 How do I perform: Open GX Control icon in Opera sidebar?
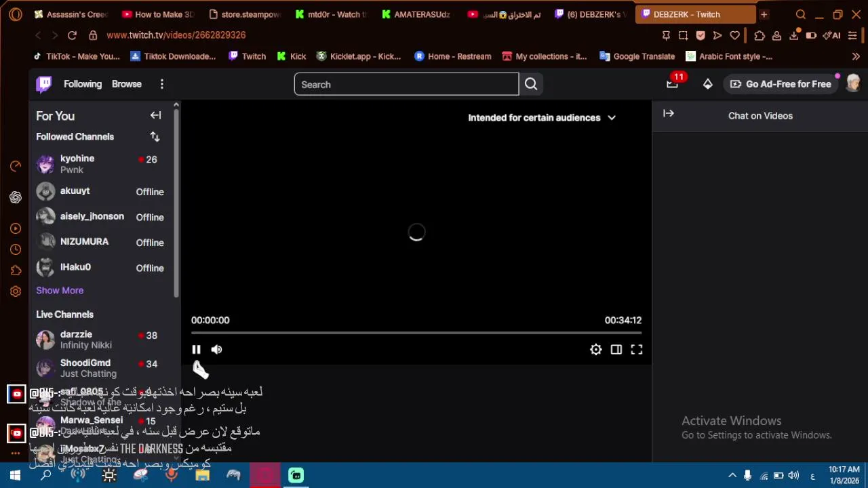pyautogui.click(x=16, y=166)
